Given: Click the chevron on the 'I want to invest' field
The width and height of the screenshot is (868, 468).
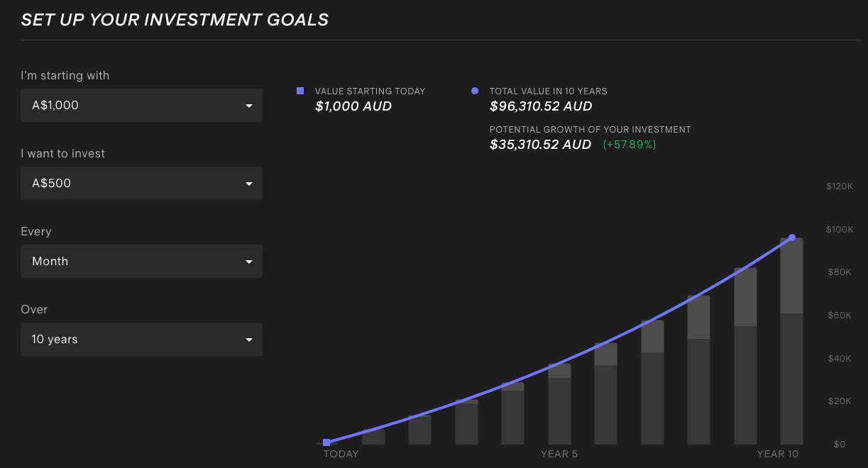Looking at the screenshot, I should pyautogui.click(x=249, y=183).
